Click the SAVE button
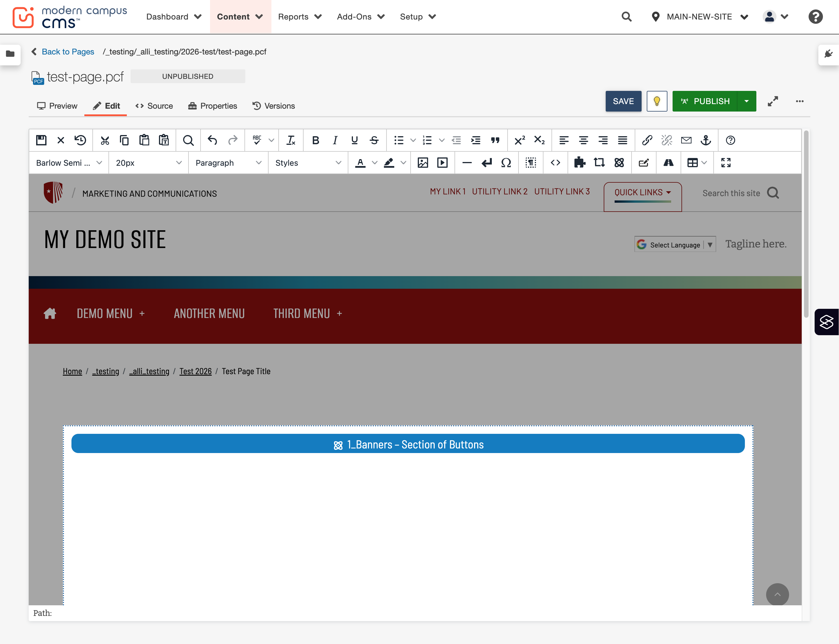 pyautogui.click(x=623, y=101)
